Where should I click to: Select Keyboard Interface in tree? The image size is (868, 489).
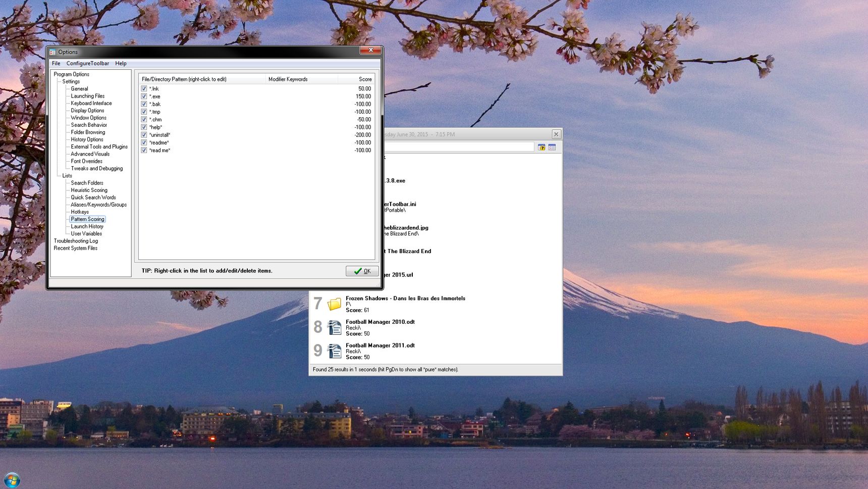click(x=91, y=103)
